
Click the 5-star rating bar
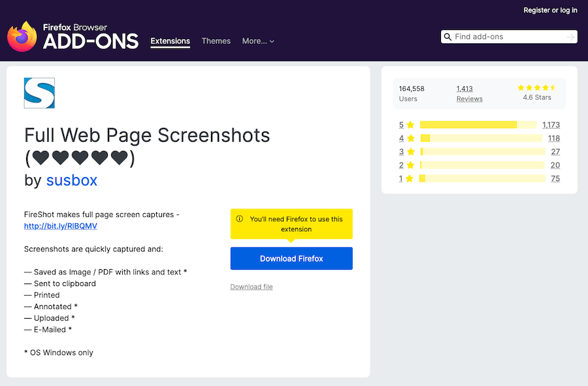[478, 125]
